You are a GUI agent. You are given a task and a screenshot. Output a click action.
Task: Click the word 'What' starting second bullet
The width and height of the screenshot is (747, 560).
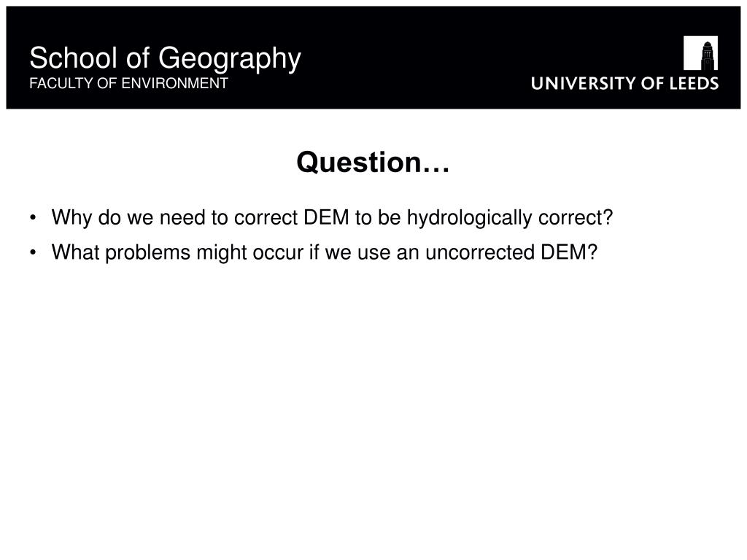pyautogui.click(x=75, y=252)
